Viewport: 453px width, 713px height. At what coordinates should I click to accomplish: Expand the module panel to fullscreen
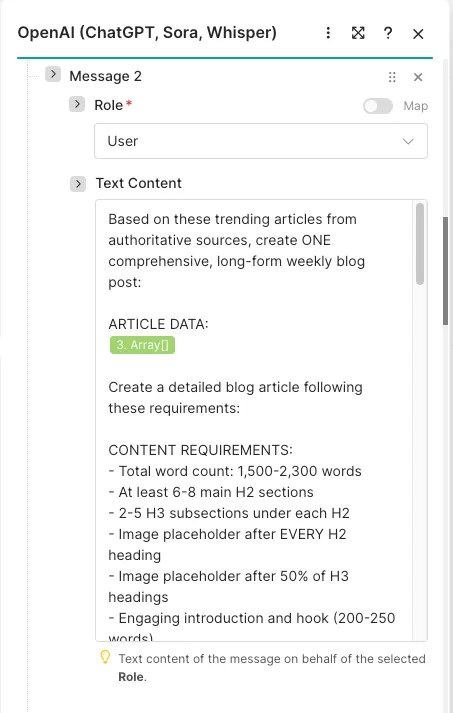click(x=358, y=33)
